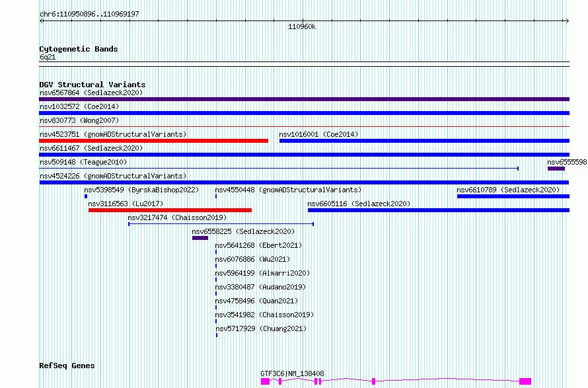The image size is (588, 388).
Task: Open nsv4523751 (gnomADStructuralVariants) label
Action: 113,134
